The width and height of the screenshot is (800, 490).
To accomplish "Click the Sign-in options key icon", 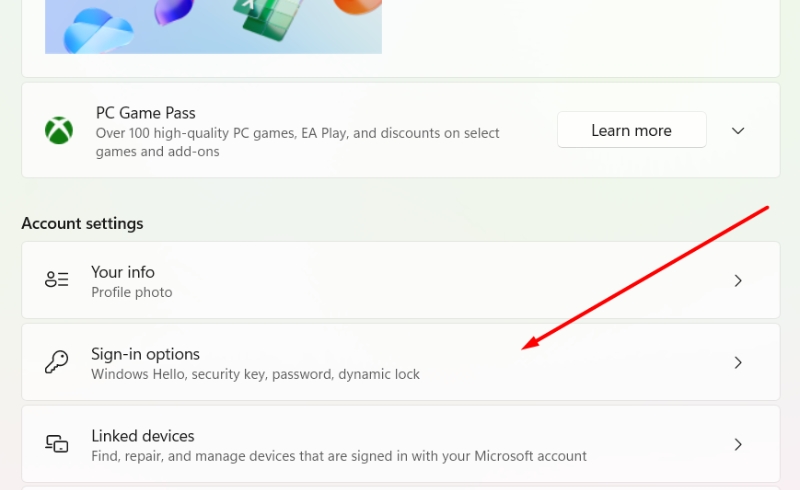I will pos(57,362).
